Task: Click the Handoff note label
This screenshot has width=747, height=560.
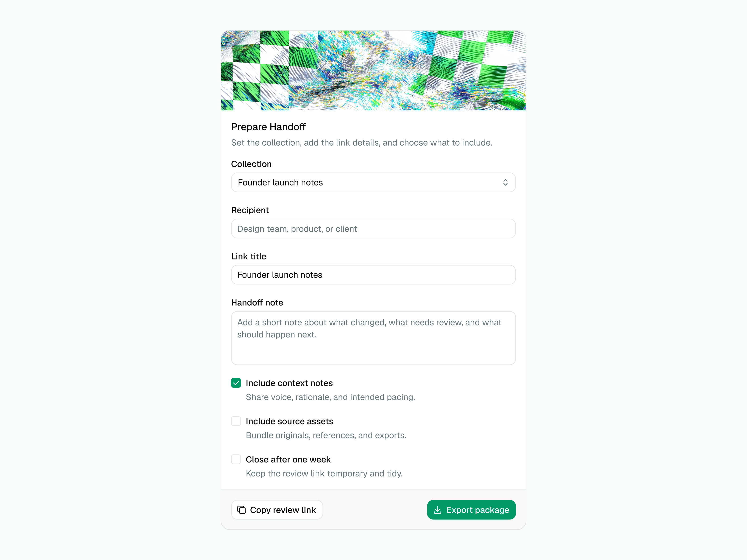Action: pyautogui.click(x=257, y=302)
